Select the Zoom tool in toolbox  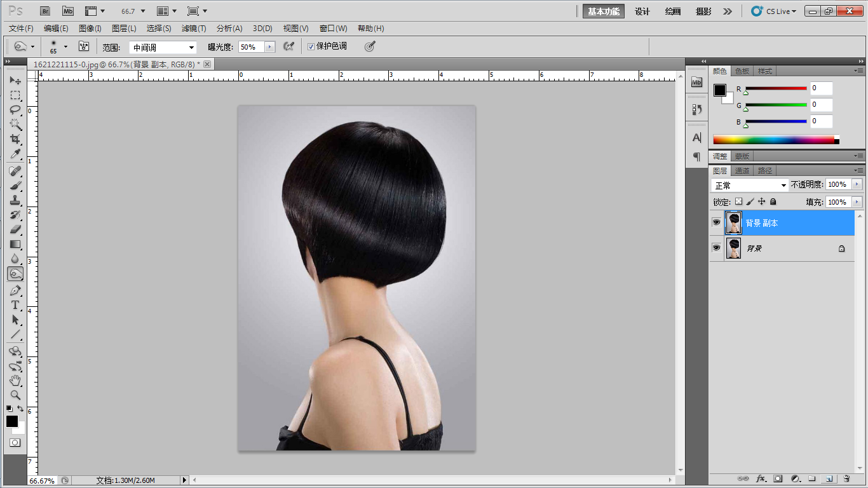(15, 395)
